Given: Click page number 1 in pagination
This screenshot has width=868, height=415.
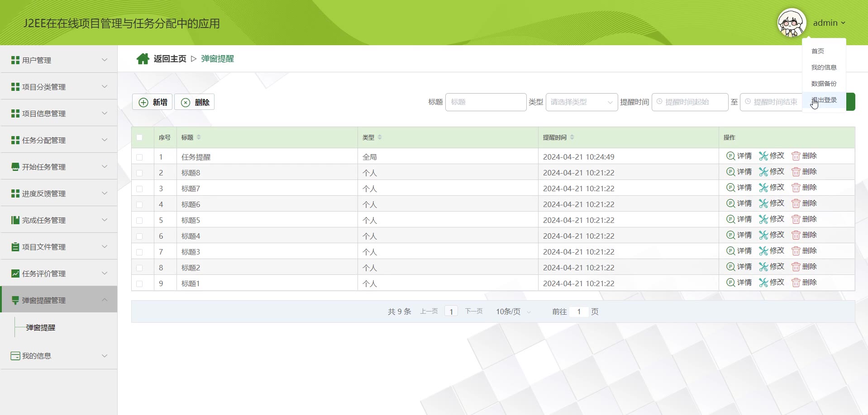Looking at the screenshot, I should click(451, 311).
